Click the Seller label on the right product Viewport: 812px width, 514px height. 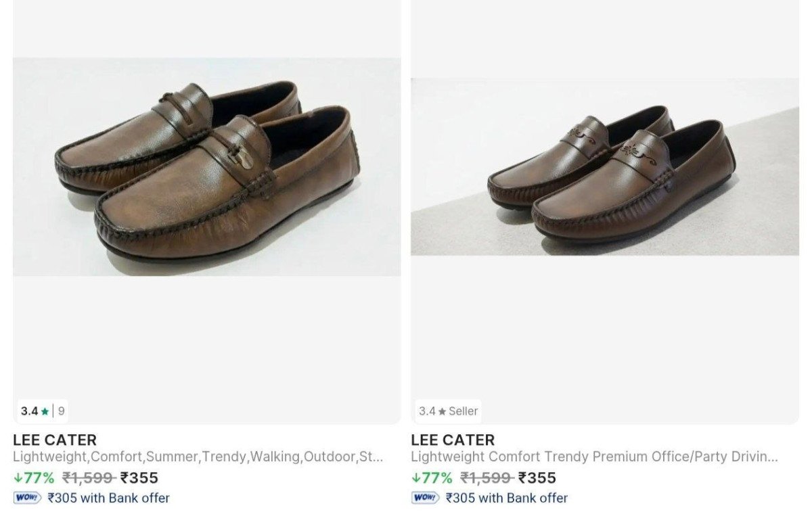[464, 411]
